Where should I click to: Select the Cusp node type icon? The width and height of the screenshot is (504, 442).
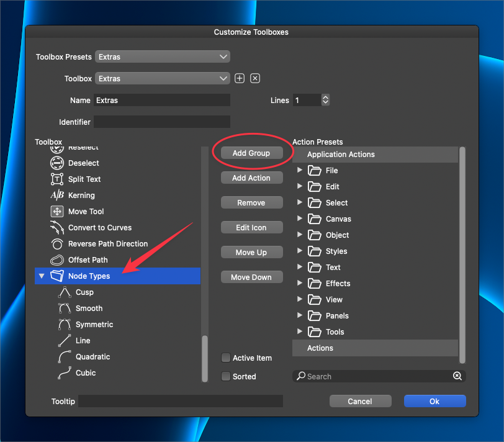click(65, 292)
